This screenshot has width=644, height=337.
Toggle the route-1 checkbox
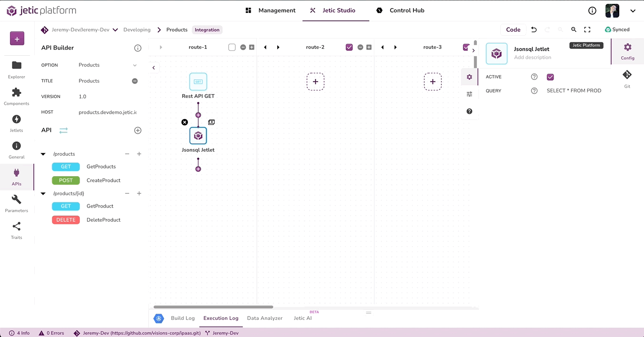[x=232, y=48]
